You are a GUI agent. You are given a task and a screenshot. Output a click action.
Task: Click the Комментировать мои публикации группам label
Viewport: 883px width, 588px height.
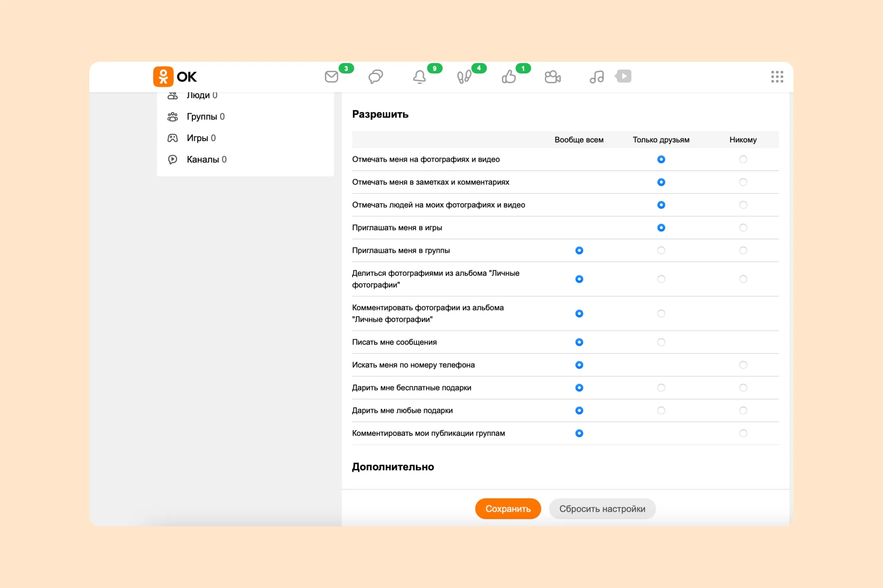tap(428, 433)
